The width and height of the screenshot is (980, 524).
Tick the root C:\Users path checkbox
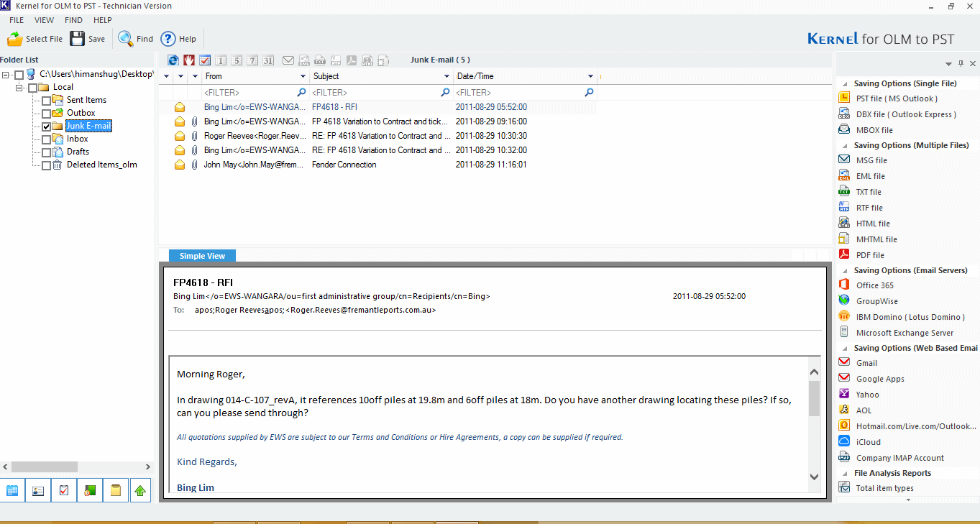coord(19,75)
